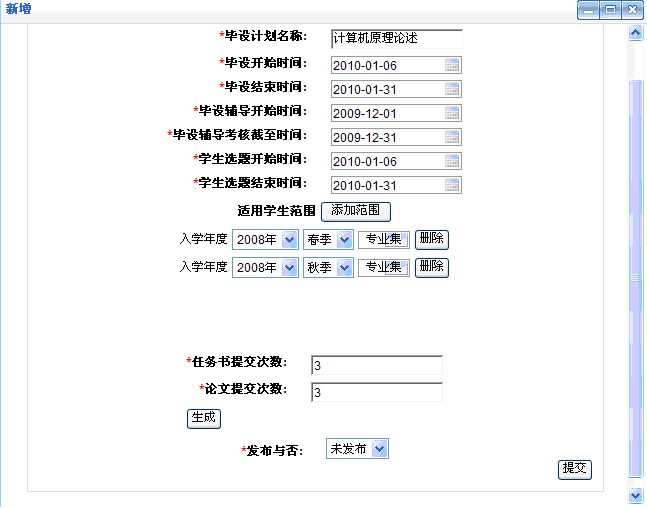Click scrollbar down arrow
The width and height of the screenshot is (647, 508).
pyautogui.click(x=635, y=495)
